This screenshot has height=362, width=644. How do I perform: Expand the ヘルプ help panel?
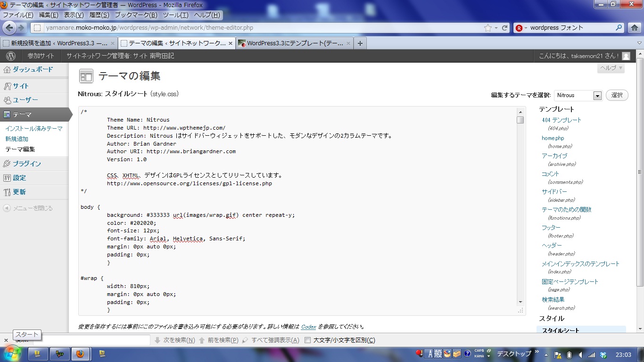click(611, 68)
